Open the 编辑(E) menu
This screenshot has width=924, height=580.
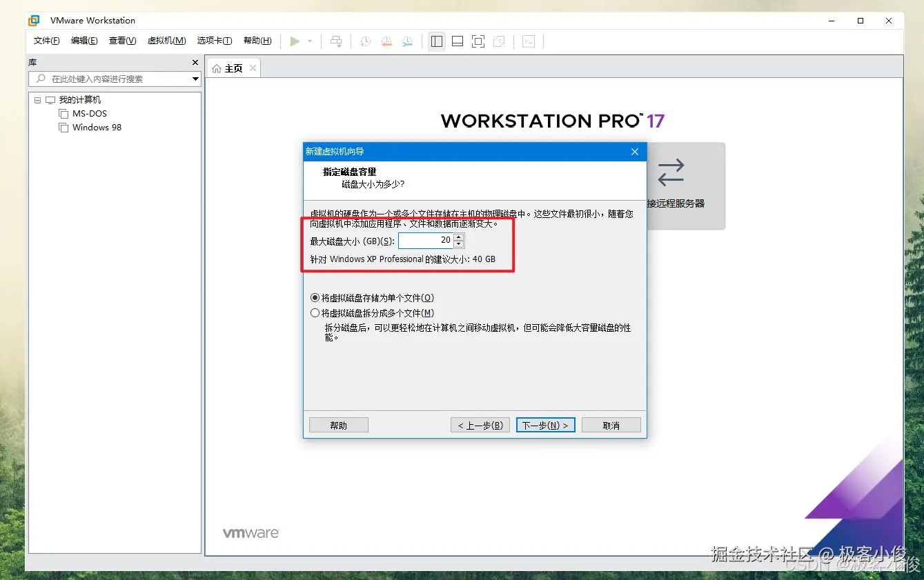[84, 41]
